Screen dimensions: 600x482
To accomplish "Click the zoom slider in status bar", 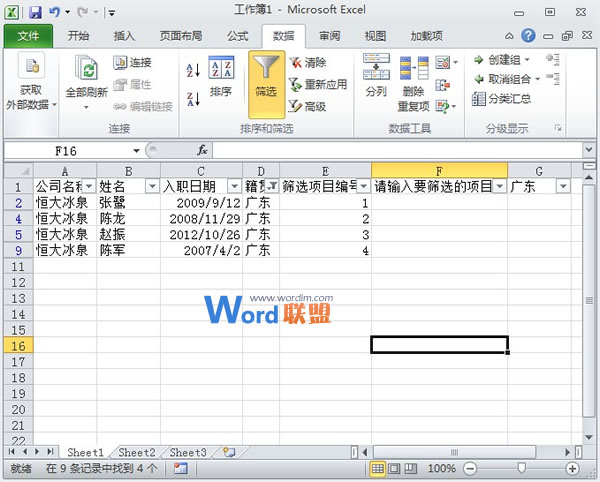I will pyautogui.click(x=521, y=468).
